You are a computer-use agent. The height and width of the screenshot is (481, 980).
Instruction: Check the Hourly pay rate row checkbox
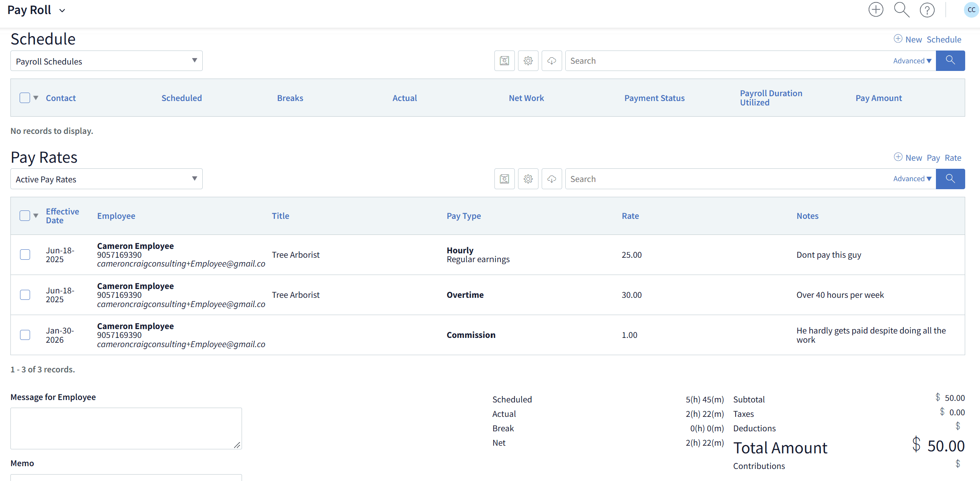[x=25, y=255]
